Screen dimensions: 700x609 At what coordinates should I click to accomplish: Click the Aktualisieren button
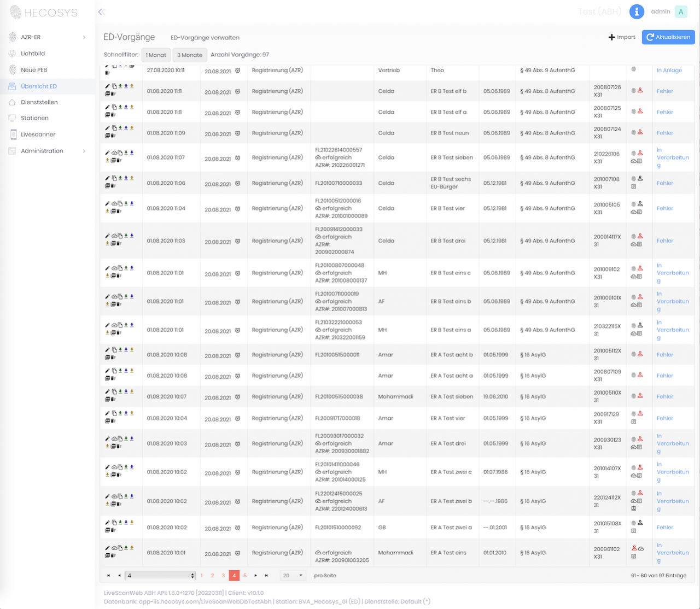[x=668, y=37]
